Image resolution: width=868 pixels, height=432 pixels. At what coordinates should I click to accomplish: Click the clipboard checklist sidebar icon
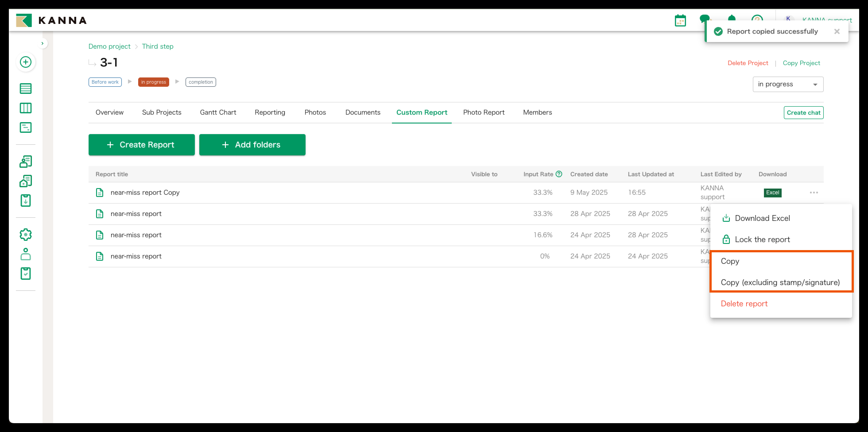(26, 273)
